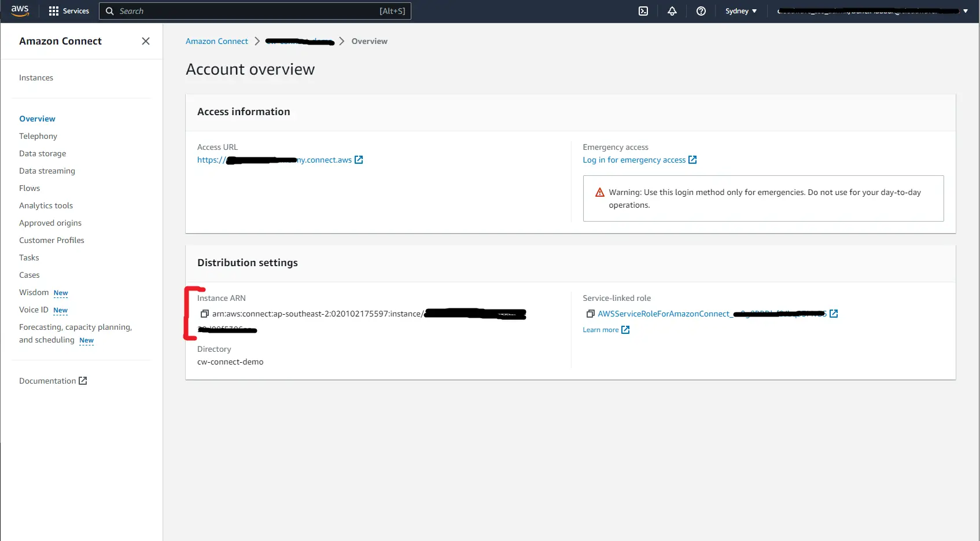Click the Overview breadcrumb text
This screenshot has height=541, width=980.
coord(369,41)
